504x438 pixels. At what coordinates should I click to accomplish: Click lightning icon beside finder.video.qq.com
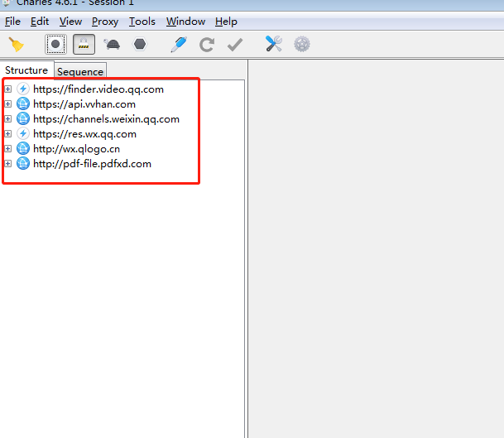(x=23, y=89)
